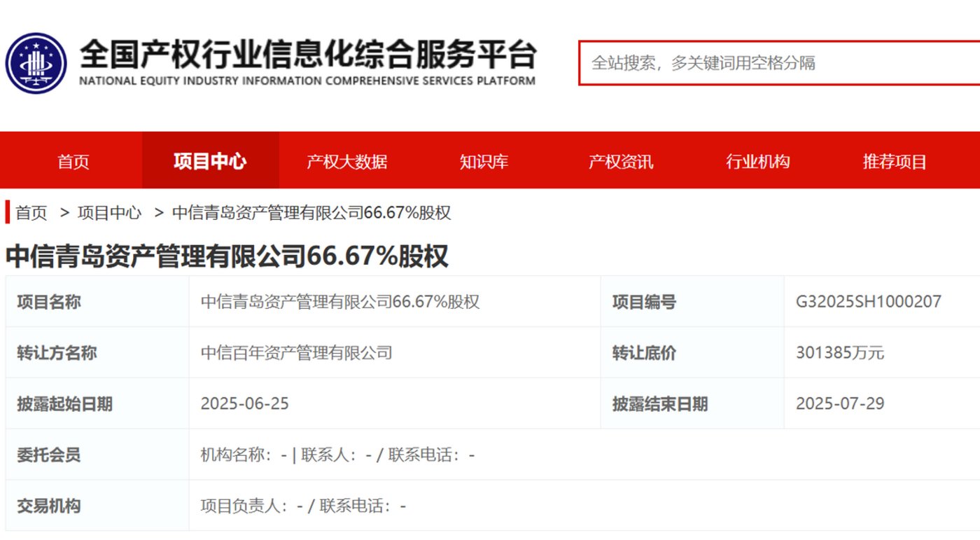The height and width of the screenshot is (540, 980).
Task: Focus the 全站搜索 search input box
Action: point(777,63)
